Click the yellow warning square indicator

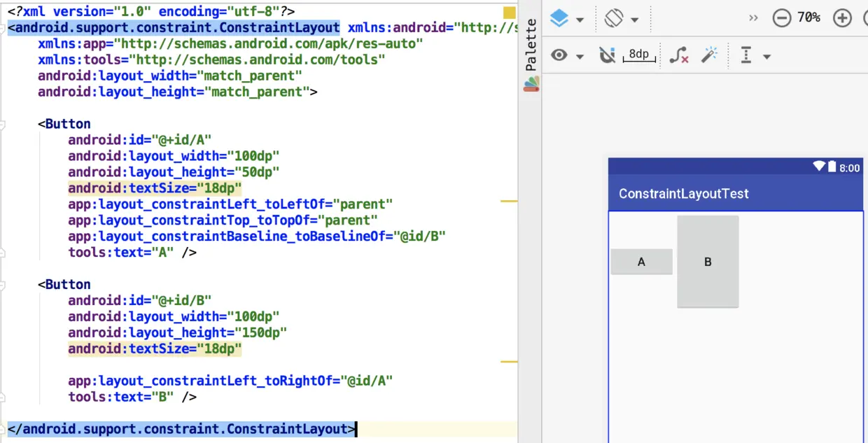pos(509,13)
